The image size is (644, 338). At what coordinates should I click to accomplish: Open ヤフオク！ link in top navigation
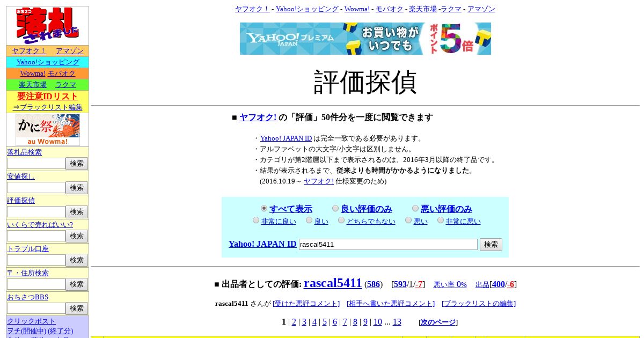tap(252, 9)
